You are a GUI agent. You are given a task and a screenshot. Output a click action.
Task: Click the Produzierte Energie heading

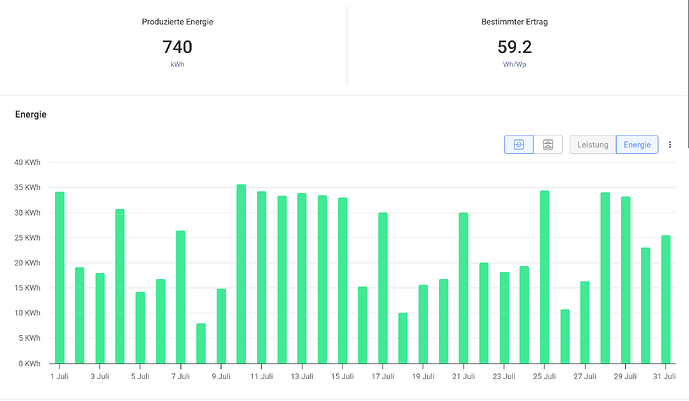[178, 22]
